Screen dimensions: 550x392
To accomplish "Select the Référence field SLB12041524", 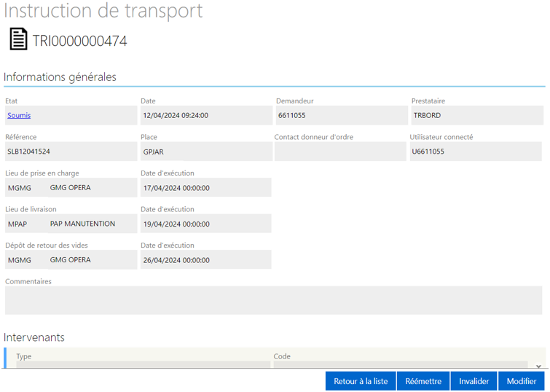I will click(71, 152).
